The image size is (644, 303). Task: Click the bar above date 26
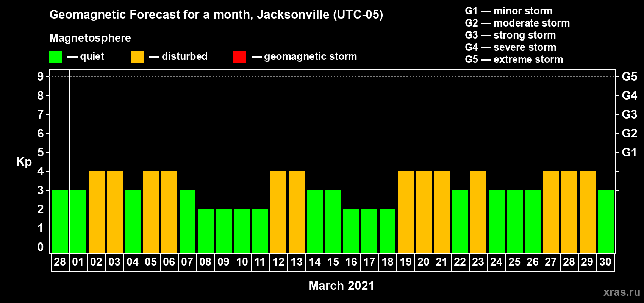coord(533,221)
